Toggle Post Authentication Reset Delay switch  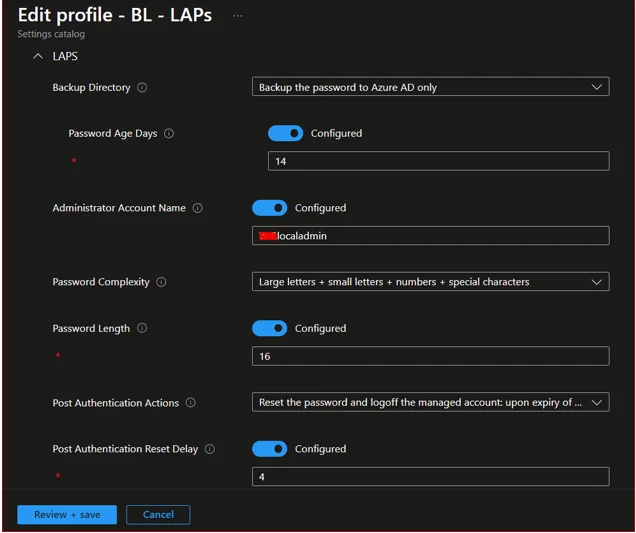click(x=269, y=449)
